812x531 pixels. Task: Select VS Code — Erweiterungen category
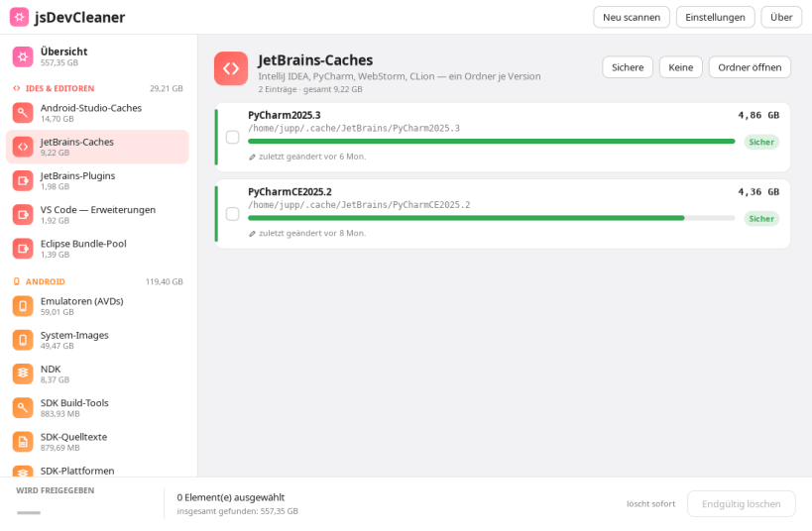point(97,215)
